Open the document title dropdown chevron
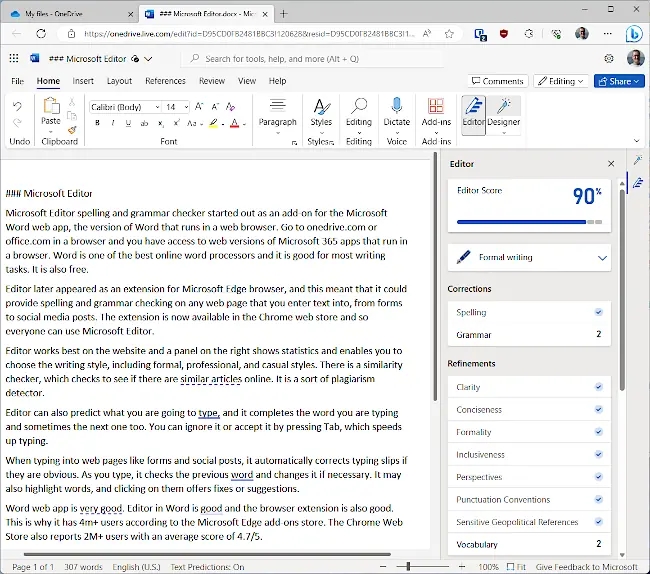The width and height of the screenshot is (650, 574). tap(148, 59)
